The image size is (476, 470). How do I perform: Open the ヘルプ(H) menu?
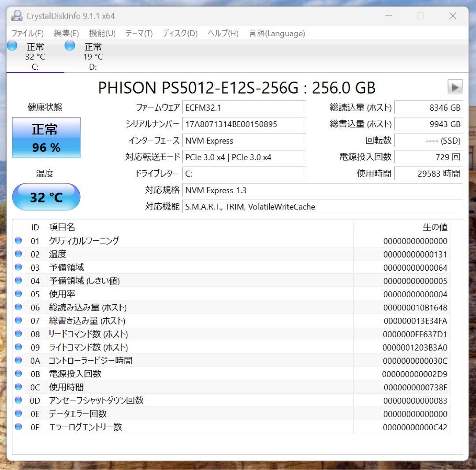[223, 34]
